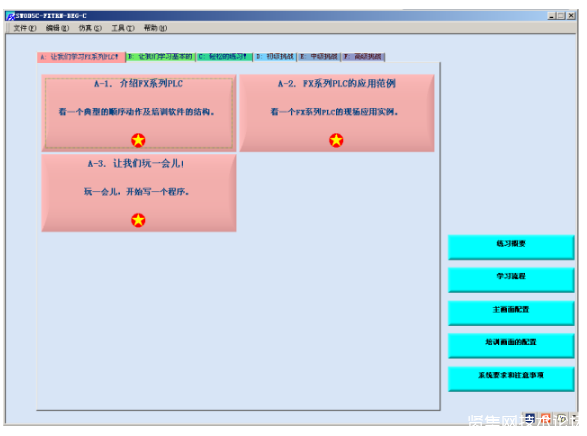The height and width of the screenshot is (436, 587).
Task: Open lesson A-3 让我们玩一会儿 card
Action: [139, 193]
